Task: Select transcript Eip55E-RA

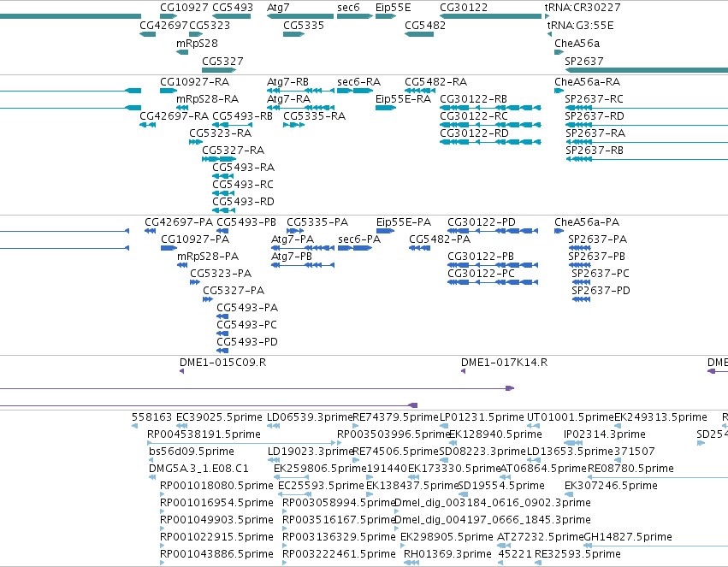Action: (403, 99)
